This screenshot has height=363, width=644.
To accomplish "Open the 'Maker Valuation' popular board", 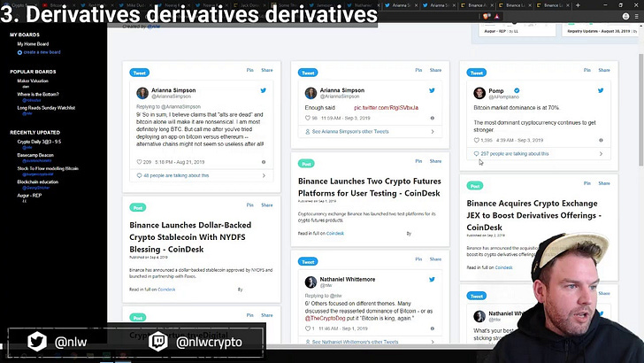I will [x=33, y=81].
